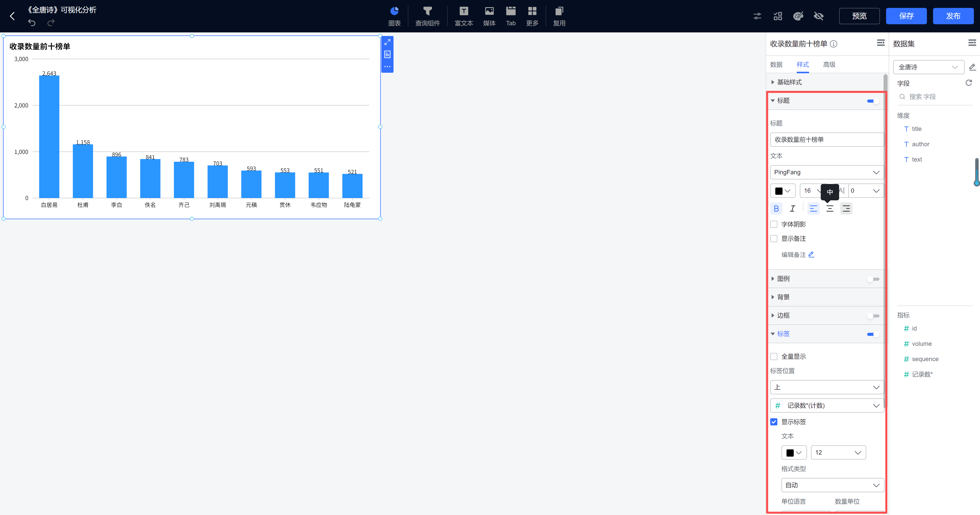980x515 pixels.
Task: Click the undo arrow icon
Action: (x=32, y=23)
